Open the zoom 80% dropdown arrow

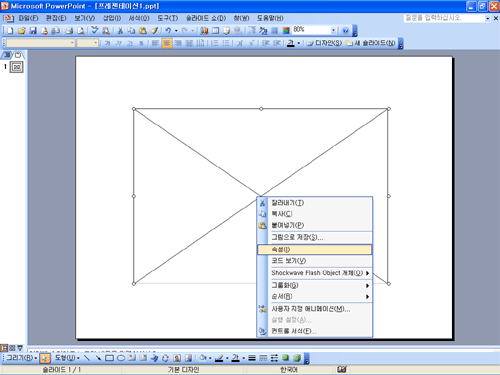(333, 31)
